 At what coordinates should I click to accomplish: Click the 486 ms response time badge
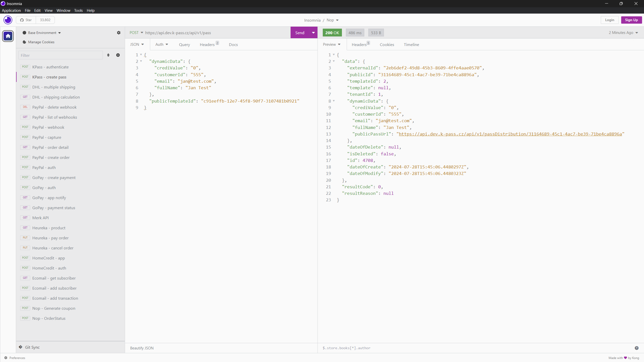point(355,33)
